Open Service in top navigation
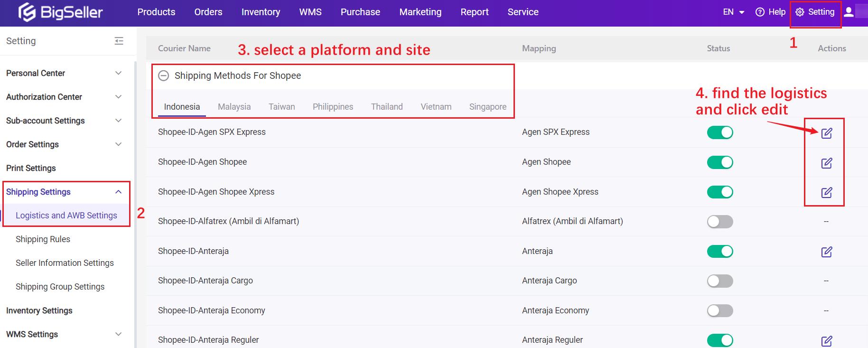 [523, 12]
